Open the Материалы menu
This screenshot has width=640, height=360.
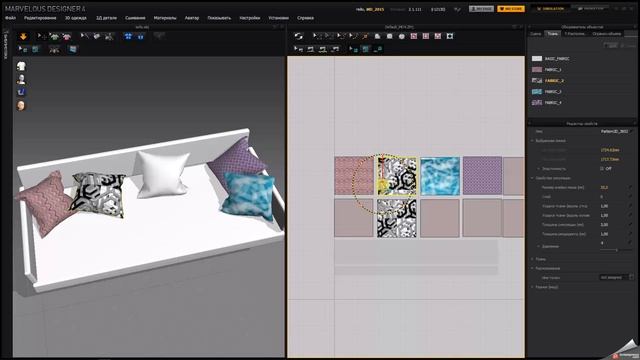[165, 18]
